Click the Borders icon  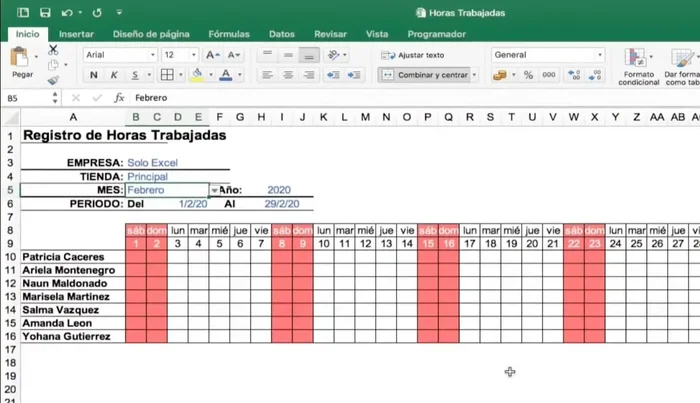tap(167, 75)
